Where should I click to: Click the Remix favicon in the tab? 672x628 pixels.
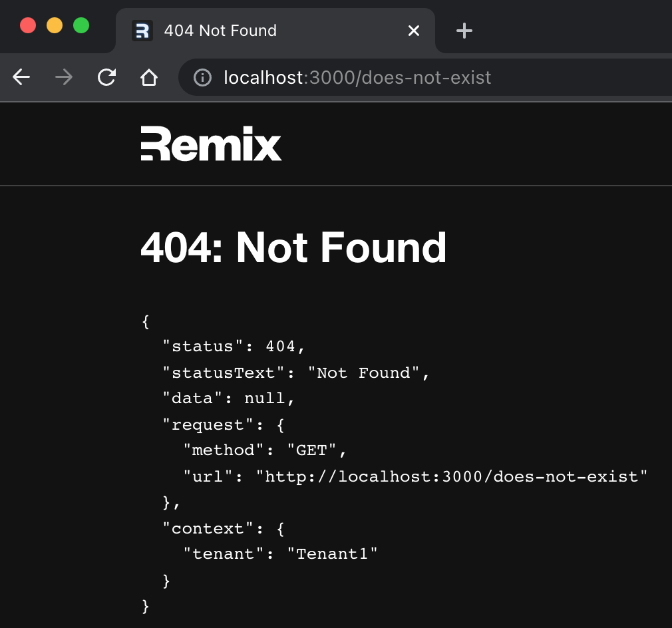(142, 31)
